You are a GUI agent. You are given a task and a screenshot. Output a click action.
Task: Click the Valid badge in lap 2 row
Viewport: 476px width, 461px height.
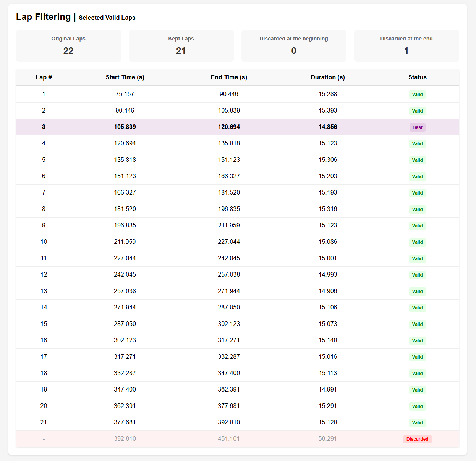tap(418, 111)
